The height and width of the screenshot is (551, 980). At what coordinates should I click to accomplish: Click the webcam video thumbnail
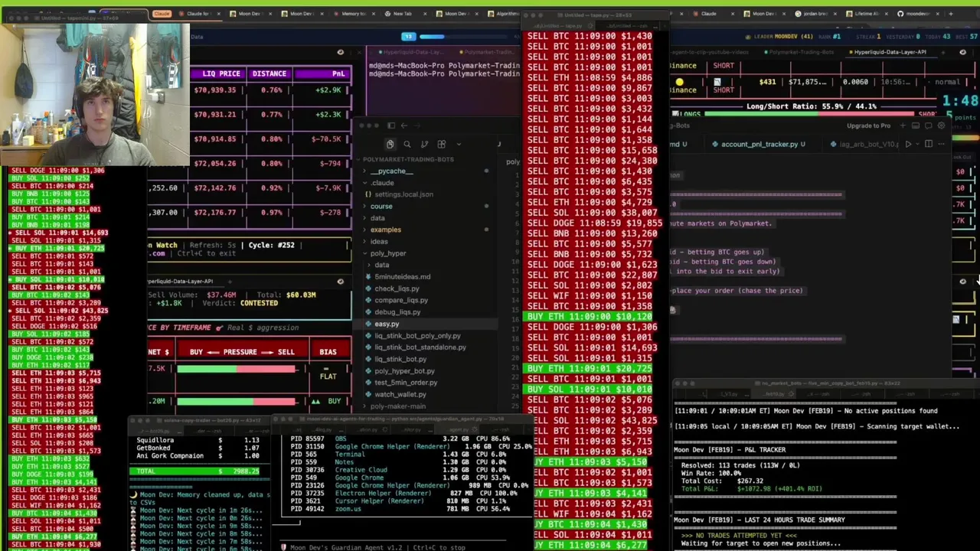[x=94, y=93]
